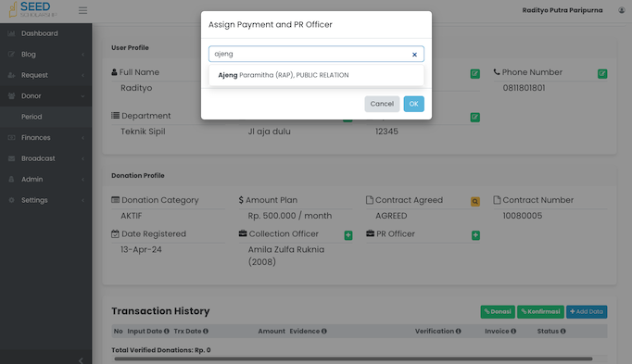Click Finances sidebar money icon
This screenshot has height=364, width=632.
pyautogui.click(x=11, y=138)
